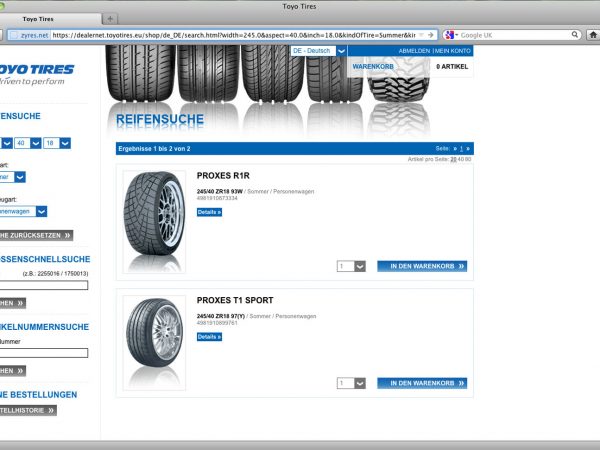This screenshot has width=600, height=450.
Task: Open a new browser tab with plus button
Action: 110,19
